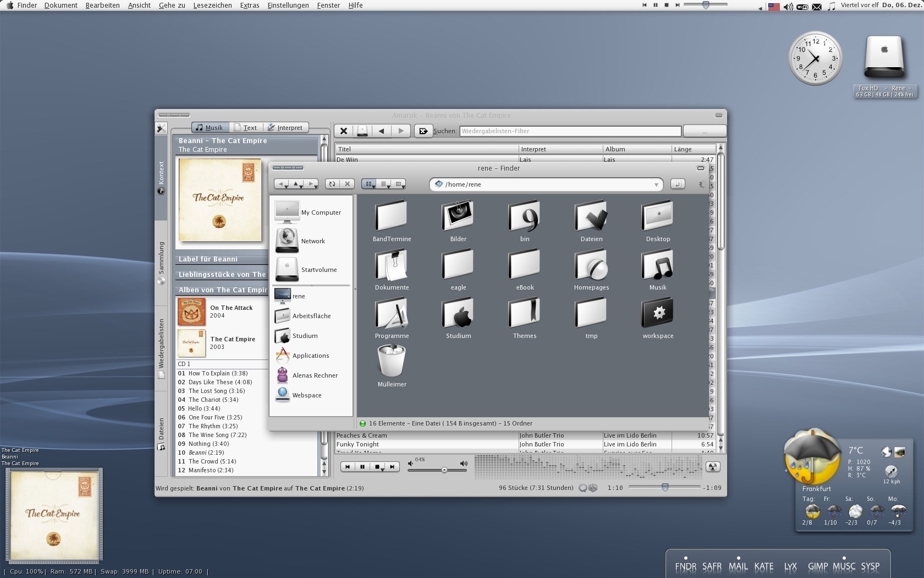Open the Bilder folder icon
The width and height of the screenshot is (924, 578).
458,216
